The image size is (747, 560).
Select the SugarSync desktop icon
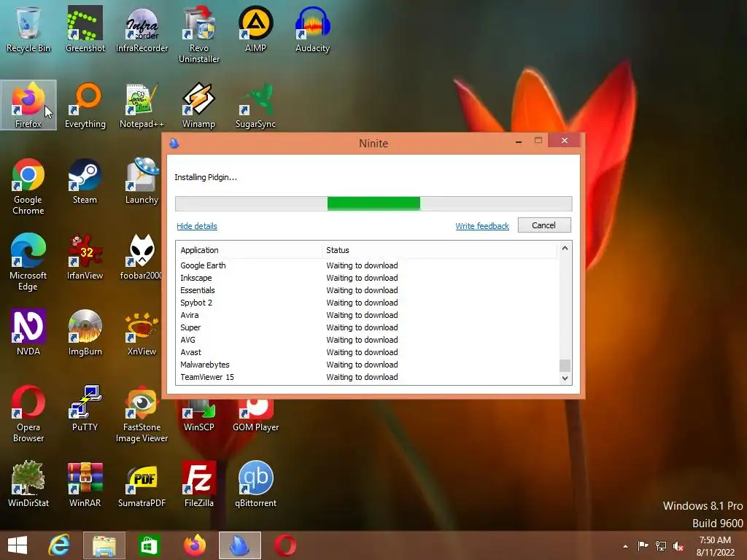tap(256, 105)
